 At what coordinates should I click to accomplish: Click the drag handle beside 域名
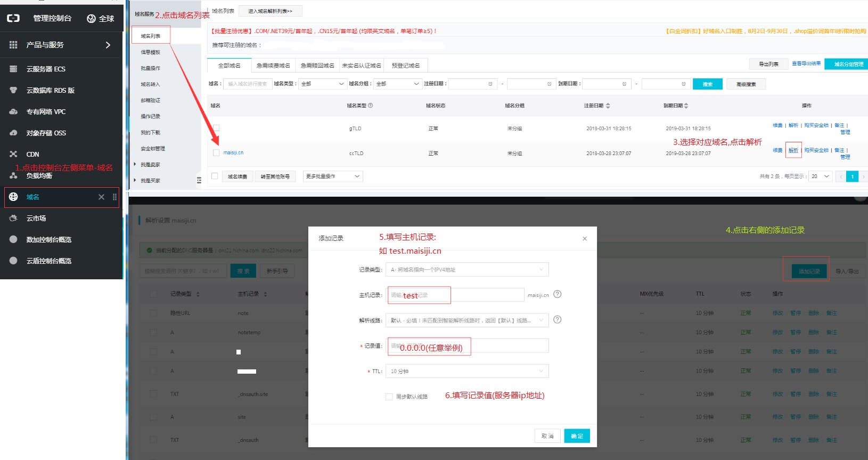(x=114, y=197)
